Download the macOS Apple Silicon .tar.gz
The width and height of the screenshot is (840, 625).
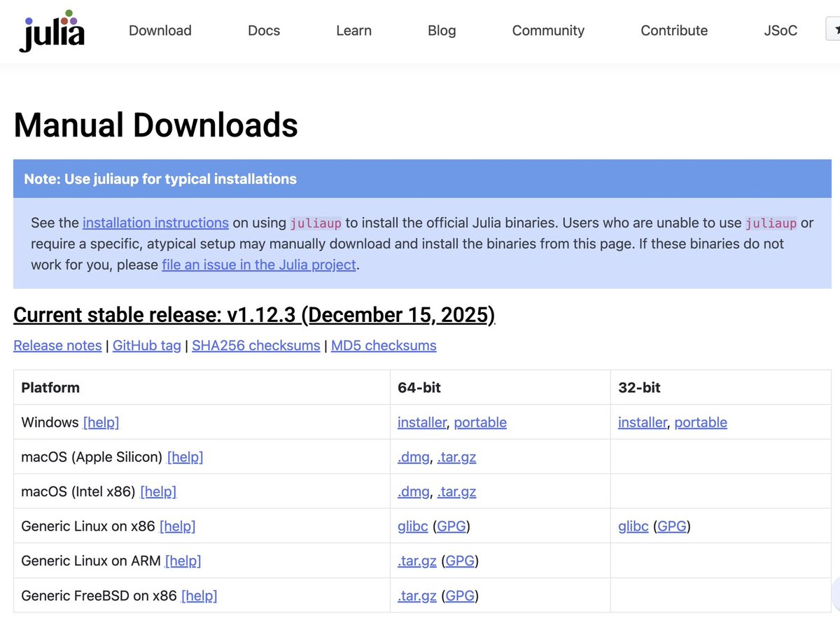(457, 457)
